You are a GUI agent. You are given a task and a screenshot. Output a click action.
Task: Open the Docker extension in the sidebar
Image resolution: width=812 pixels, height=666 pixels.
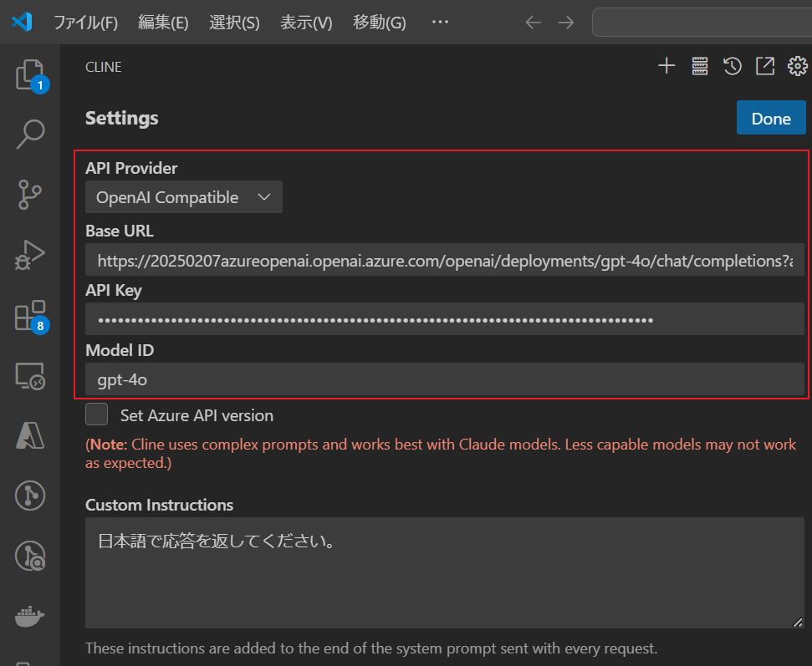point(28,617)
